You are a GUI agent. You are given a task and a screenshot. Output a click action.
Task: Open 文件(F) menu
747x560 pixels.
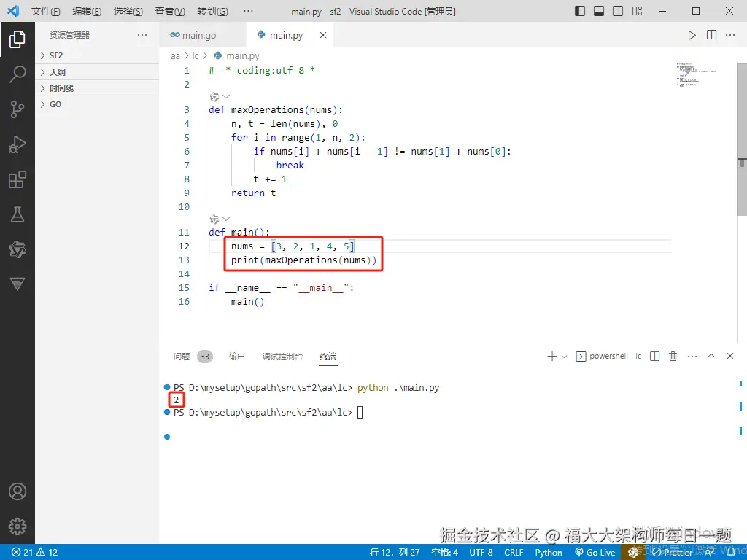(x=46, y=11)
